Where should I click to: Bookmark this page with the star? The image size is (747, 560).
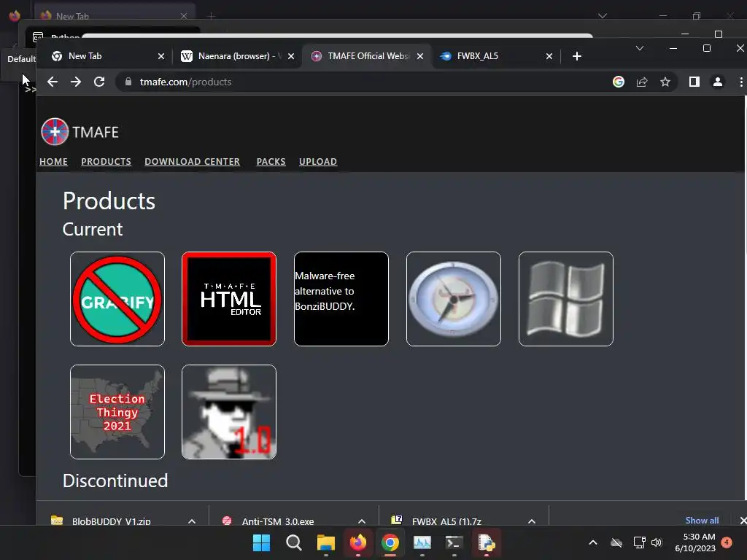pyautogui.click(x=665, y=82)
